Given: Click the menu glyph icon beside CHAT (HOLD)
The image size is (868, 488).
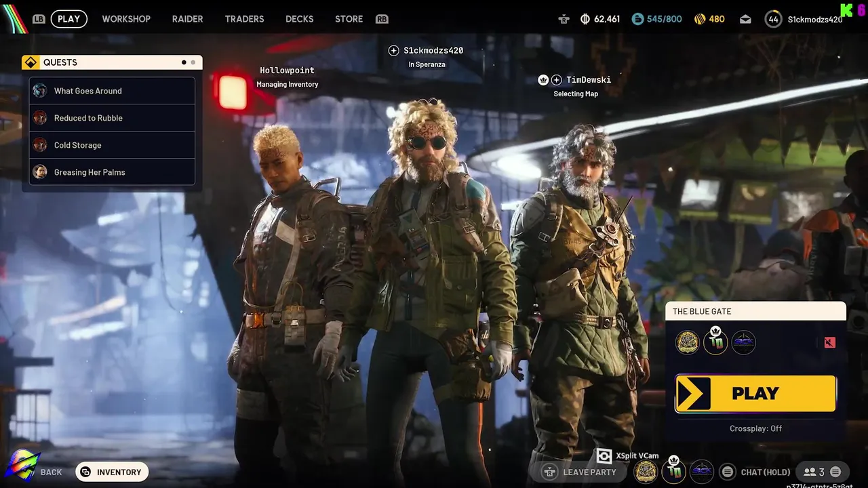Looking at the screenshot, I should [728, 472].
